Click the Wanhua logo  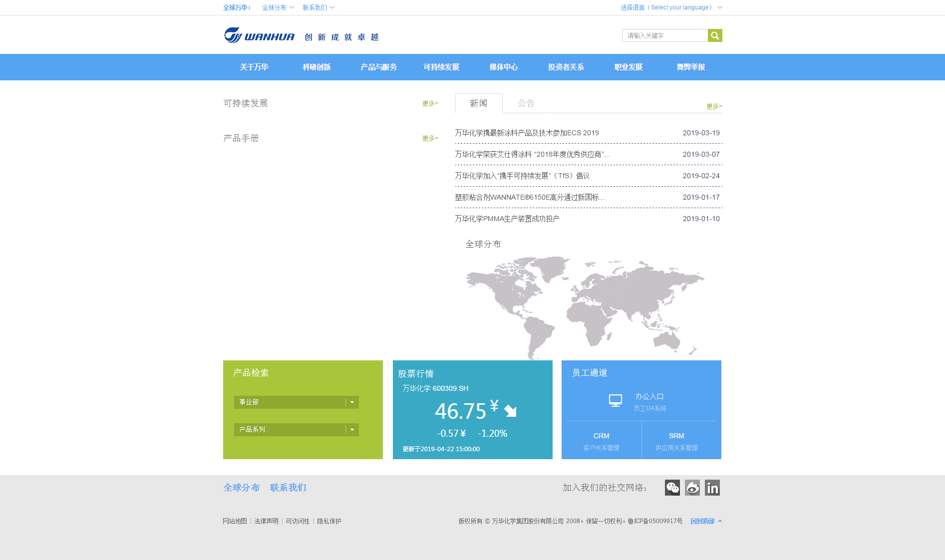(x=259, y=35)
